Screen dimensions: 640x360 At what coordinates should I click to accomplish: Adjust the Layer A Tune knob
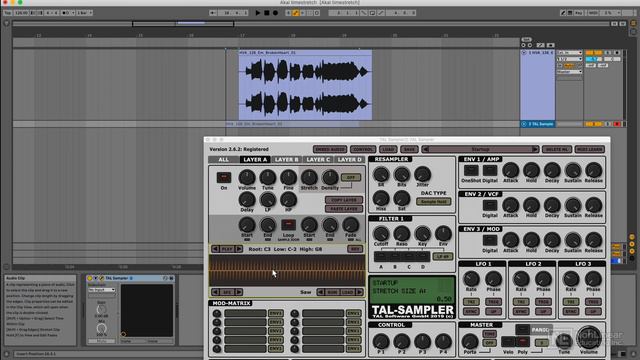pyautogui.click(x=267, y=178)
